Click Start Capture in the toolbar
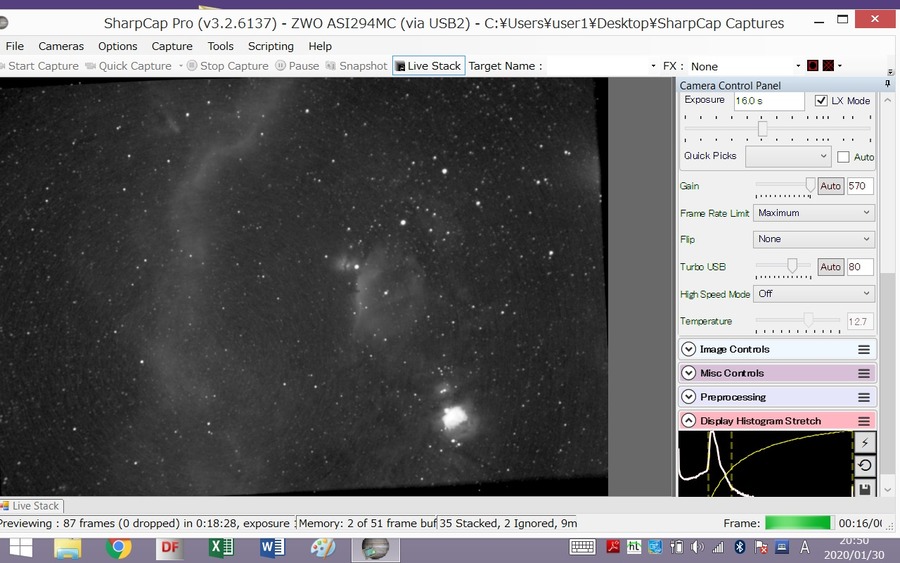This screenshot has height=563, width=900. (40, 66)
